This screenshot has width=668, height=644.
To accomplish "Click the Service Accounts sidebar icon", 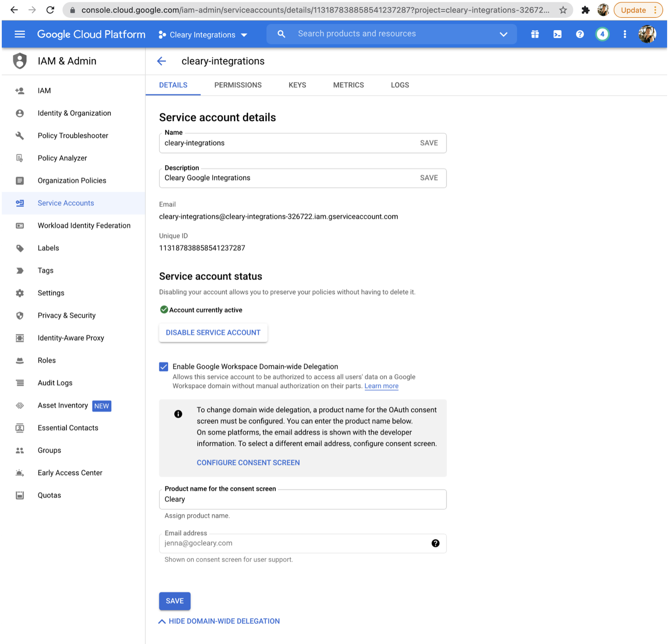I will [x=20, y=203].
